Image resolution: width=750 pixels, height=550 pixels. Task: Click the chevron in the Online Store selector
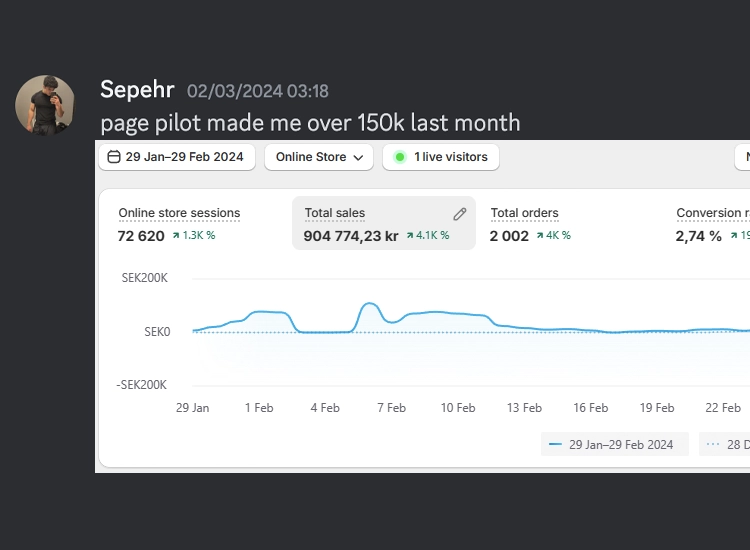pos(360,157)
